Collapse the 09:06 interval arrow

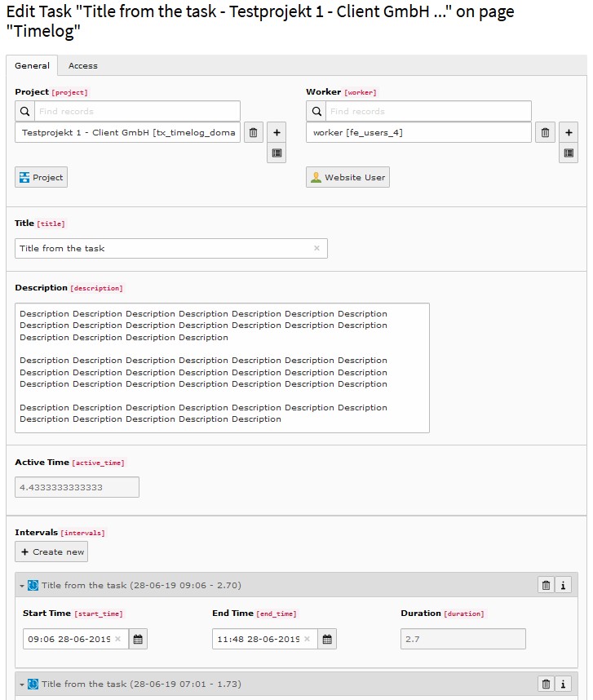coord(22,585)
